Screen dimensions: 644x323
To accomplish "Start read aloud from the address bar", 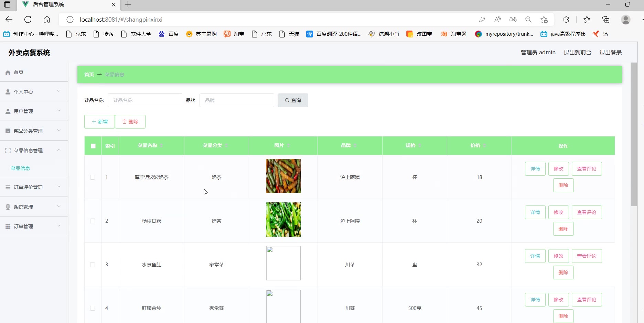I will [497, 20].
